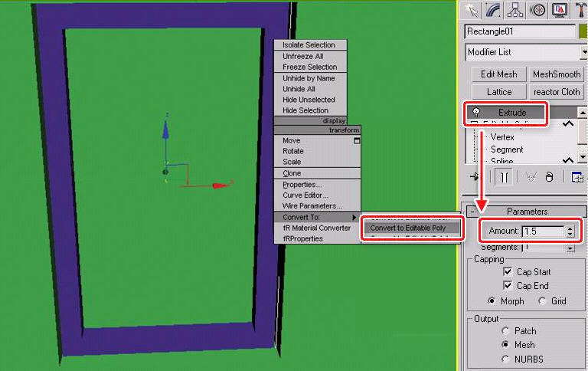Image resolution: width=588 pixels, height=371 pixels.
Task: Toggle Show End Result button
Action: pyautogui.click(x=505, y=176)
